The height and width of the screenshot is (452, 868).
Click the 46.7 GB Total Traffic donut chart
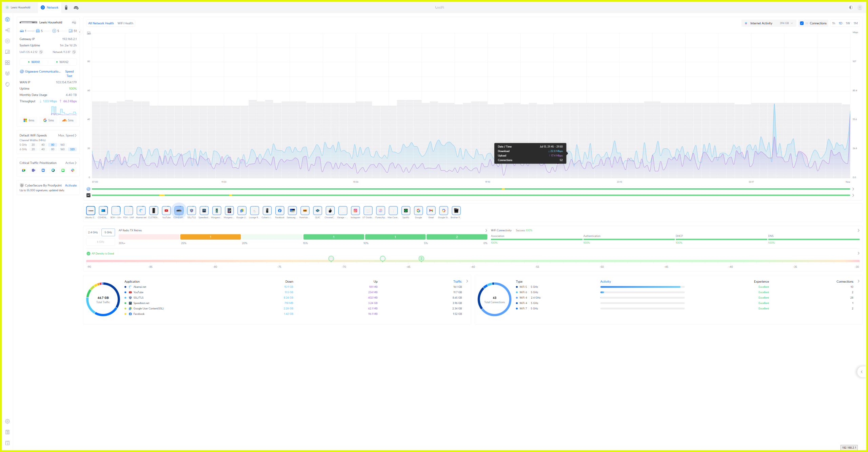[103, 299]
